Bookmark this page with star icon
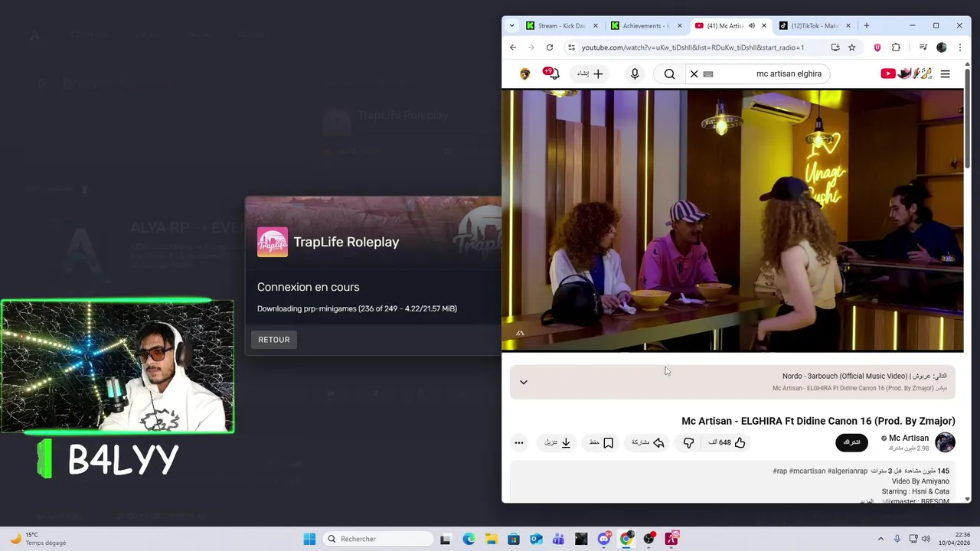The height and width of the screenshot is (551, 980). click(851, 47)
